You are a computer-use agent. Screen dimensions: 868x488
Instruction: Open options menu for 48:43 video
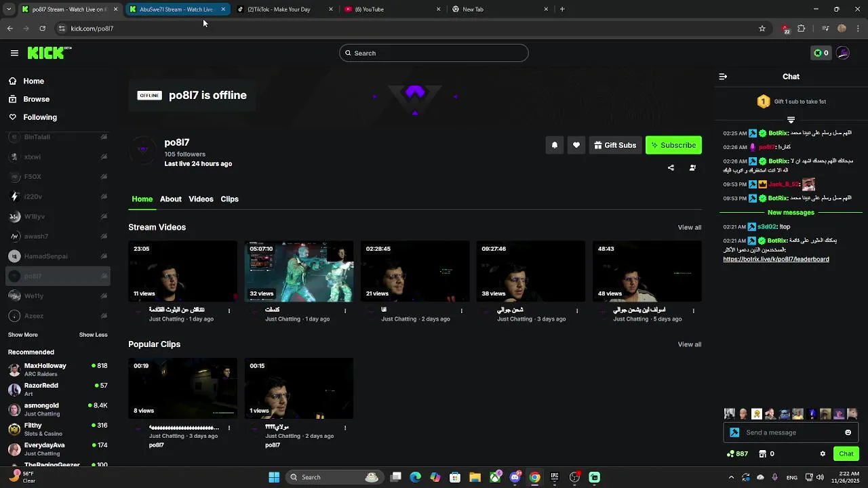point(693,311)
